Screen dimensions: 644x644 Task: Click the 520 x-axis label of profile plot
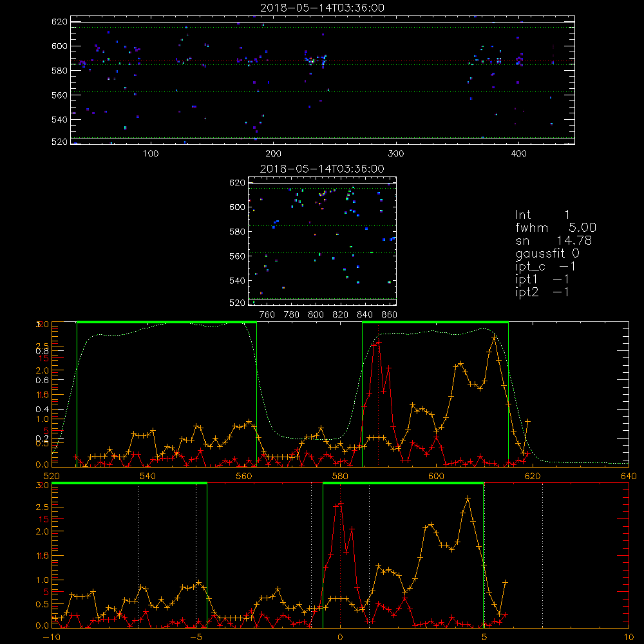click(52, 476)
